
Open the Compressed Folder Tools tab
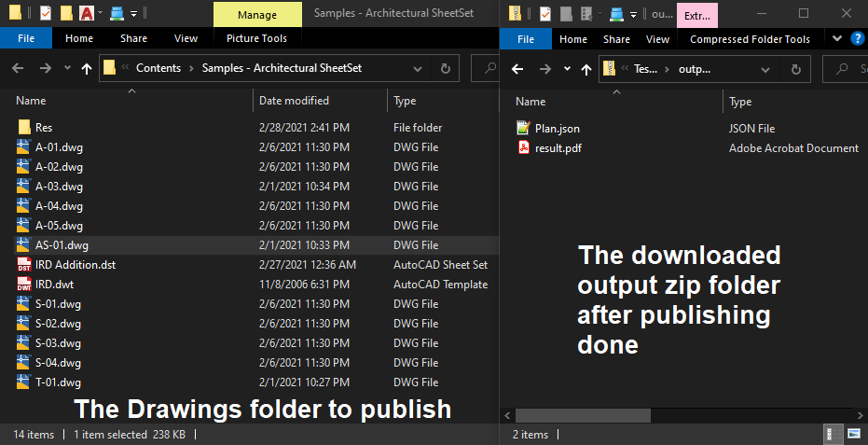click(750, 39)
